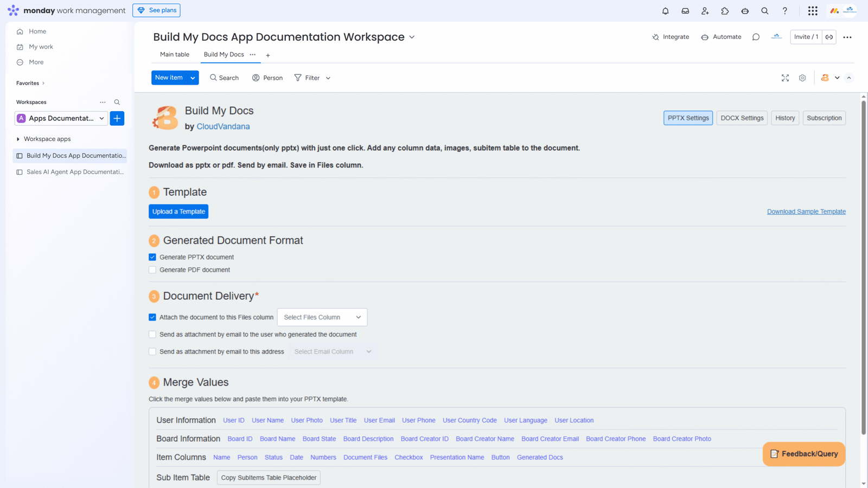868x488 pixels.
Task: Click the Upload a Template button
Action: 178,211
